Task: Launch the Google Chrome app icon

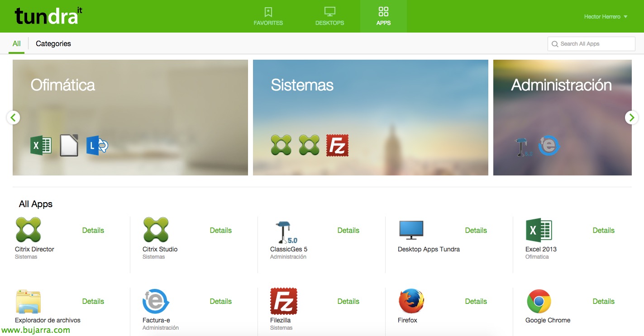Action: (539, 301)
